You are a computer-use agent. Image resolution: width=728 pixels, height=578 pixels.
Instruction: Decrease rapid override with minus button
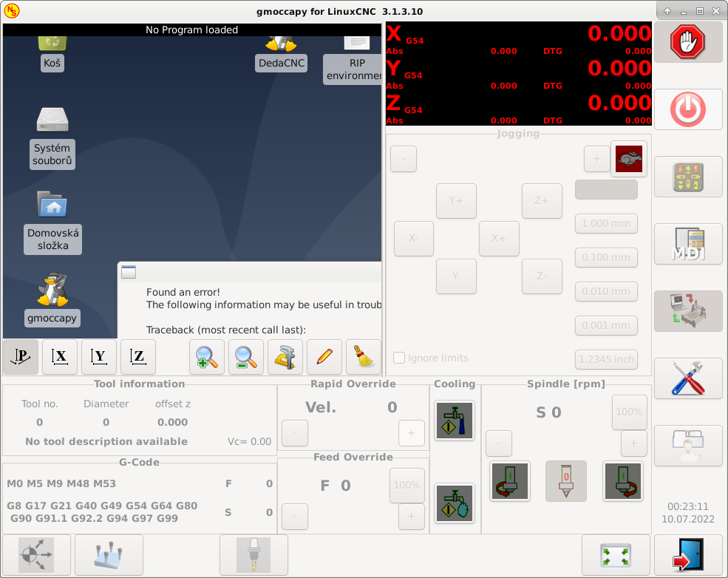point(295,433)
